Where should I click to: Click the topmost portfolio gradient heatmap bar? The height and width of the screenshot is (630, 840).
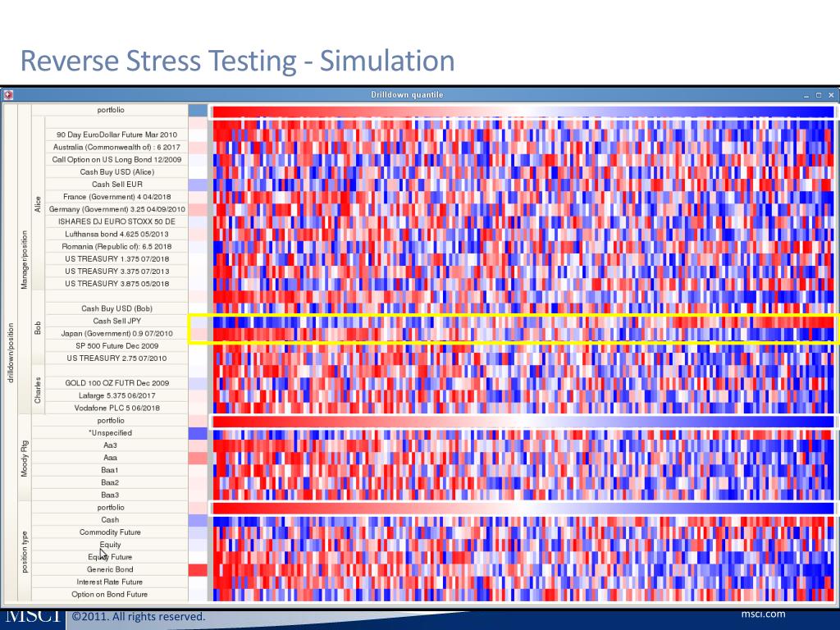click(523, 112)
